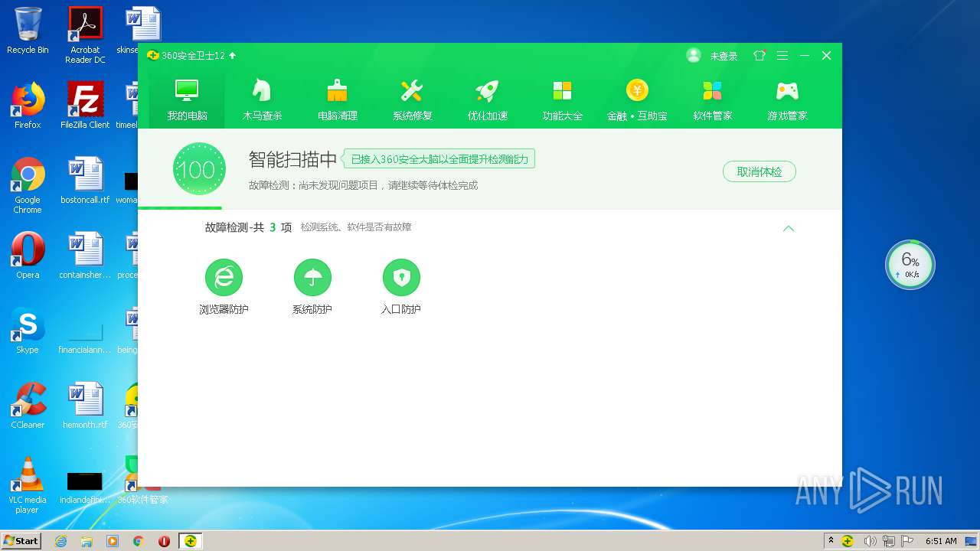This screenshot has height=551, width=980.
Task: Open Chrome from the taskbar
Action: (139, 541)
